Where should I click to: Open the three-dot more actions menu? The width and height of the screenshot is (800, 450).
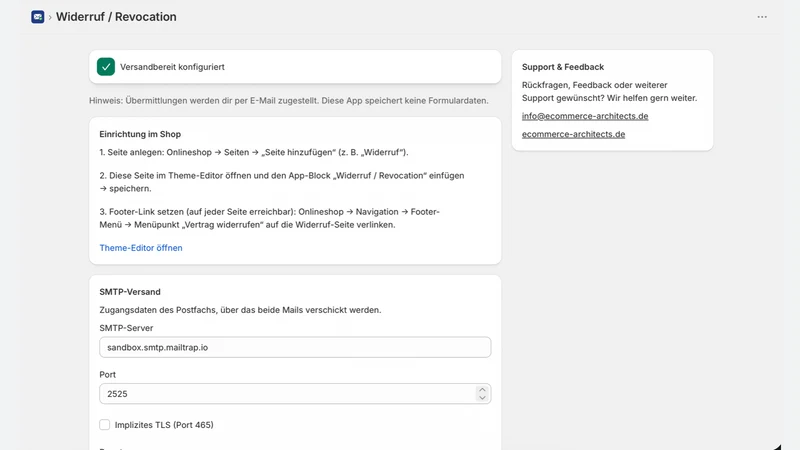point(762,17)
